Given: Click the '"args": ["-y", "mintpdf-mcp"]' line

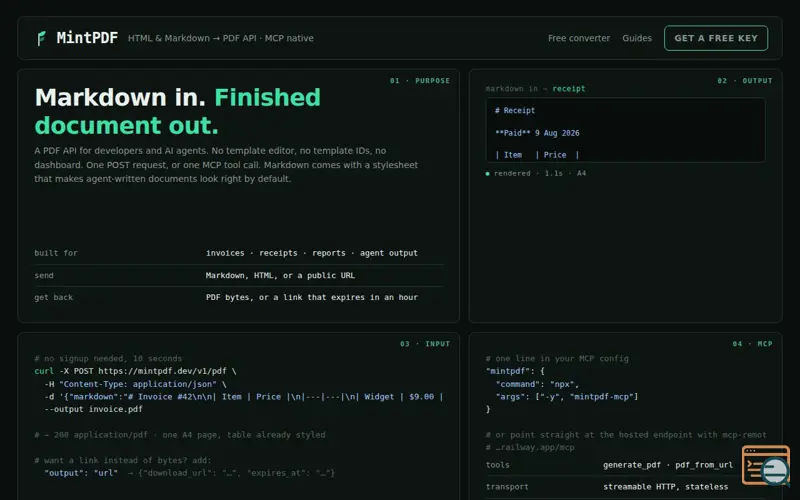Looking at the screenshot, I should click(x=567, y=397).
